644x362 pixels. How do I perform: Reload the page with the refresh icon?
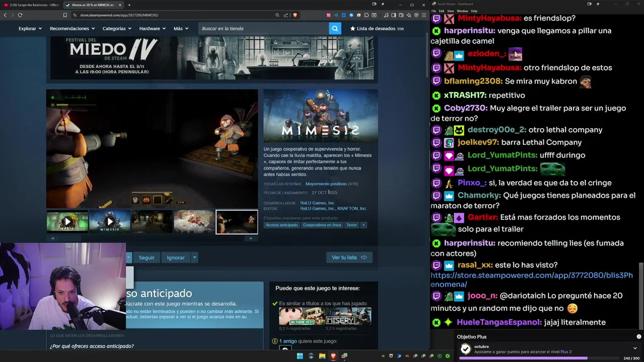click(x=20, y=15)
